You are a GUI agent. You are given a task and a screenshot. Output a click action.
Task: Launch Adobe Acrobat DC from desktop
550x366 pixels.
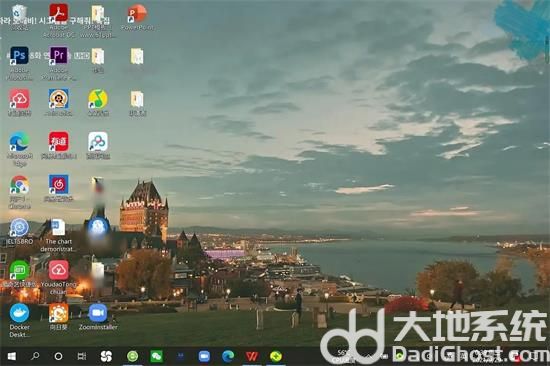pos(59,13)
